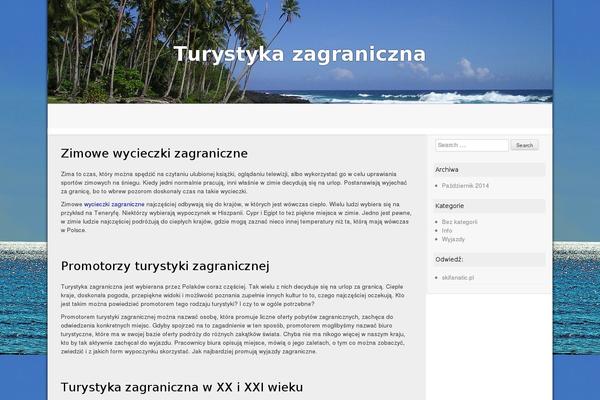The height and width of the screenshot is (400, 600).
Task: Open the Wyjazdy category link
Action: coord(453,239)
